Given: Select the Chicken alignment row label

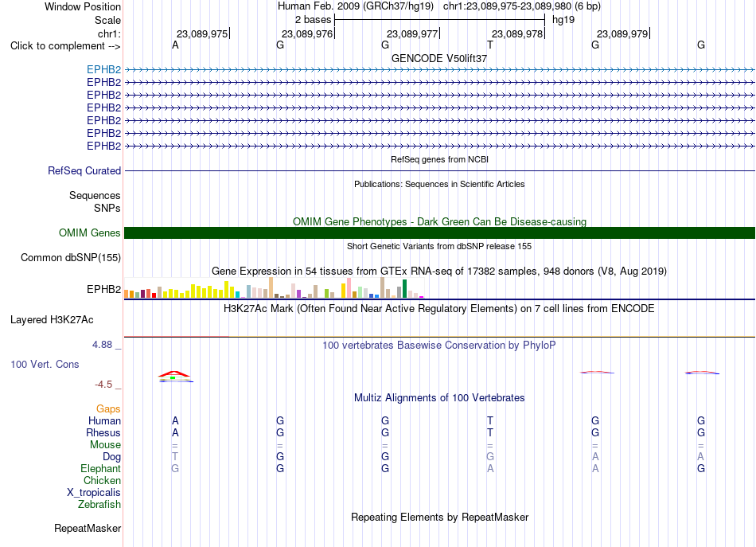Looking at the screenshot, I should pos(102,480).
